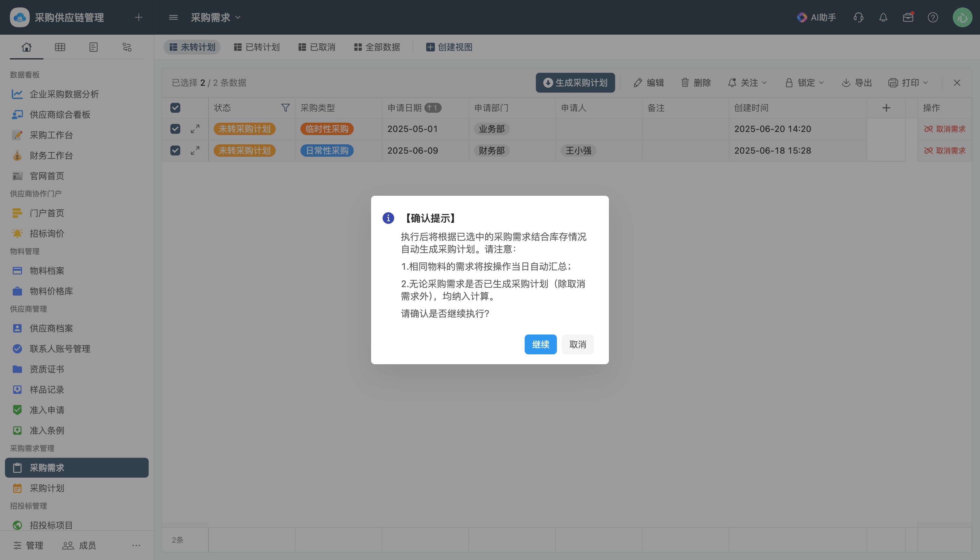The height and width of the screenshot is (560, 980).
Task: Open 采购计划 in the sidebar
Action: pos(47,488)
